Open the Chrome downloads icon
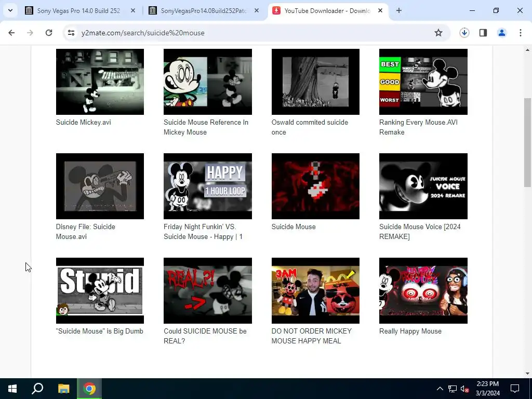 464,33
